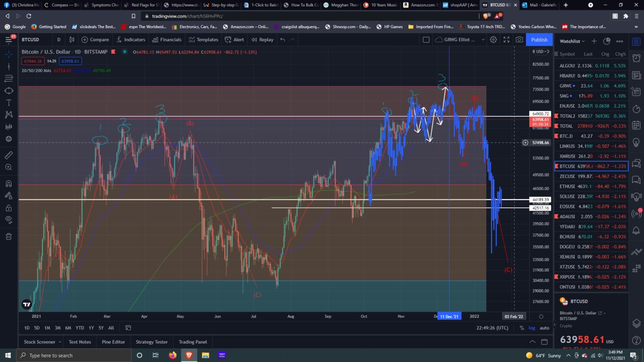Open indicator Templates
Image resolution: width=644 pixels, height=362 pixels.
click(203, 40)
